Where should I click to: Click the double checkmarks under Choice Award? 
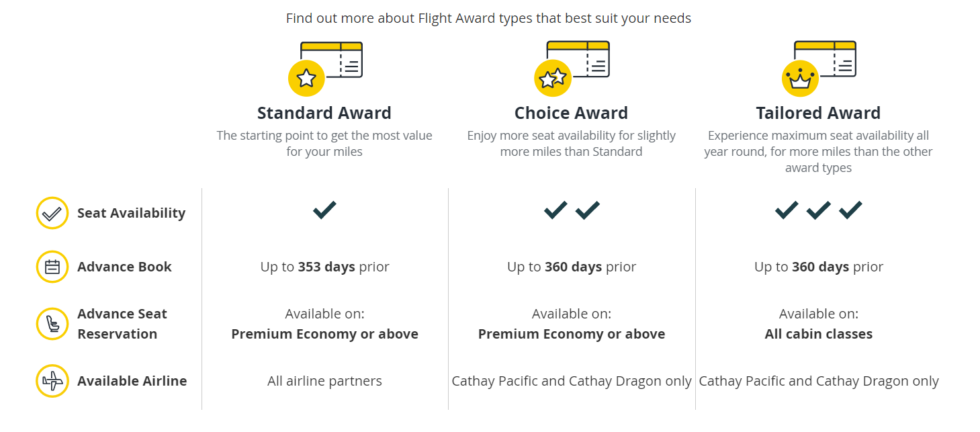[572, 210]
